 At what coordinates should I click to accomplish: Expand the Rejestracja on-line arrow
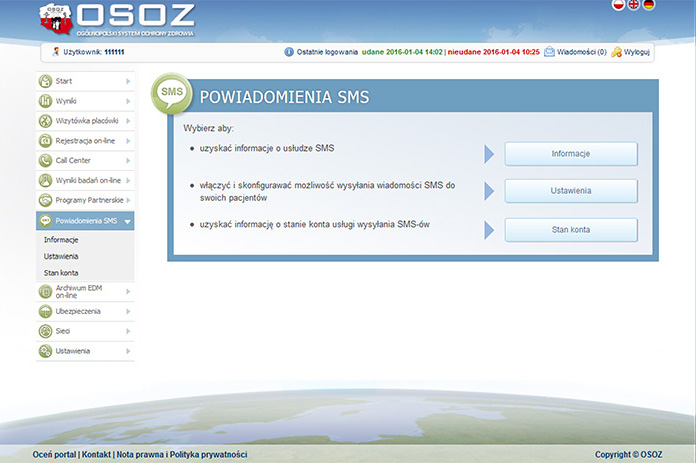click(x=128, y=141)
